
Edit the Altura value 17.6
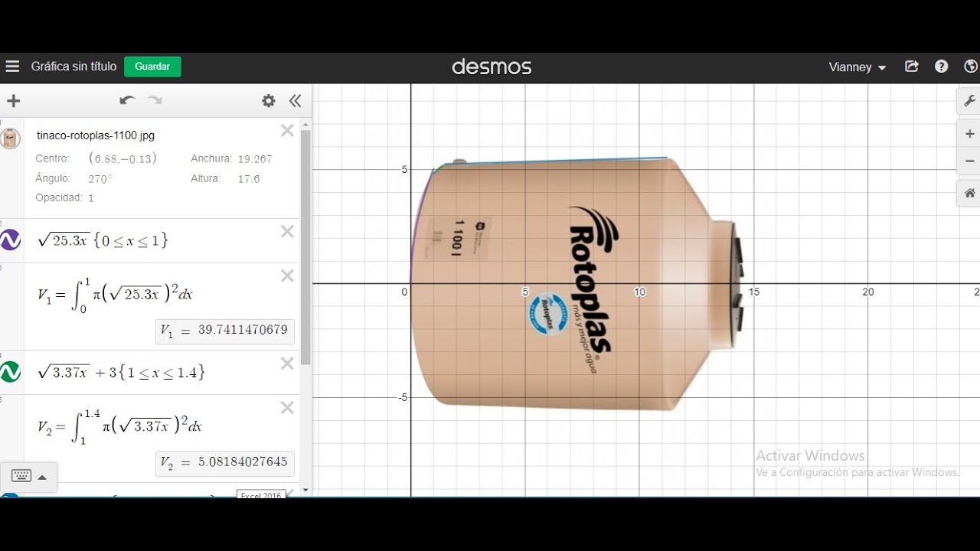tap(249, 178)
